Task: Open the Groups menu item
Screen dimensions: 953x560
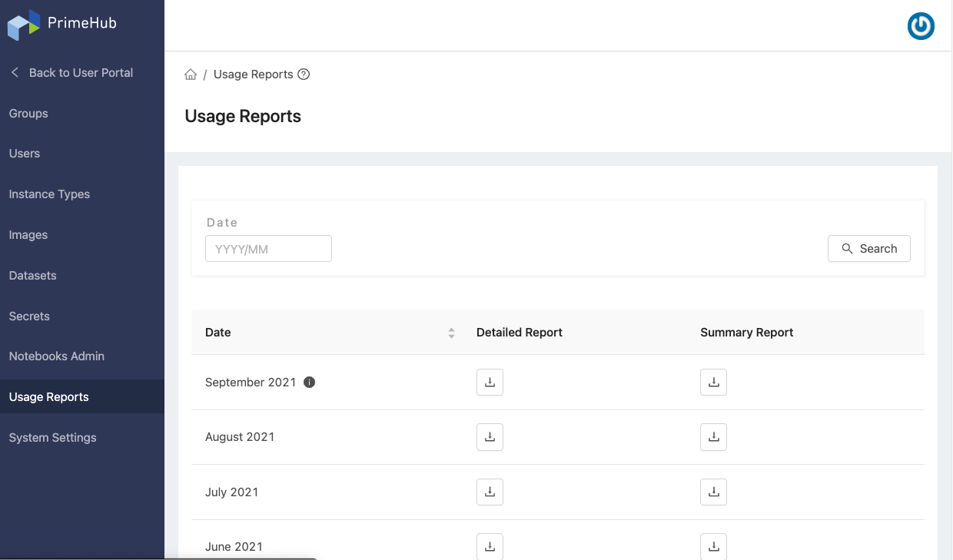Action: tap(28, 113)
